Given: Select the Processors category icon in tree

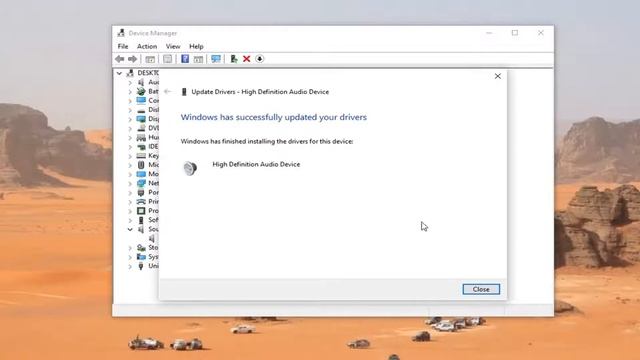Looking at the screenshot, I should click(x=141, y=211).
